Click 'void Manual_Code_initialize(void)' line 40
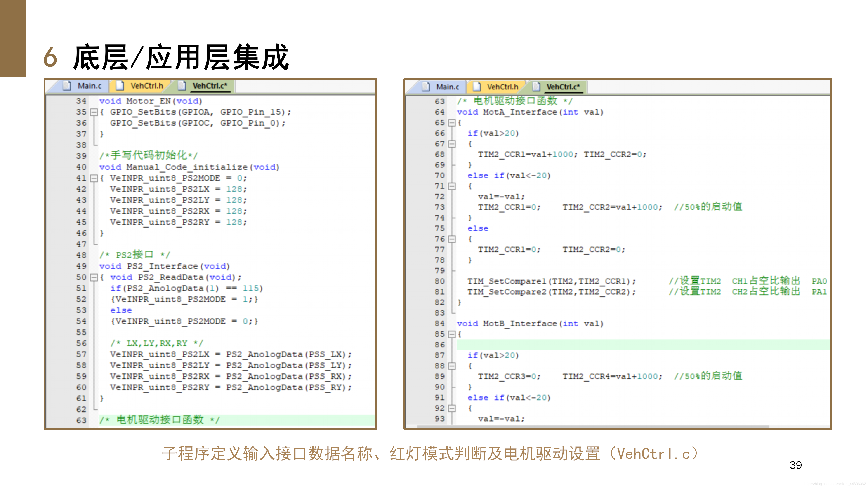This screenshot has height=488, width=868. click(189, 167)
